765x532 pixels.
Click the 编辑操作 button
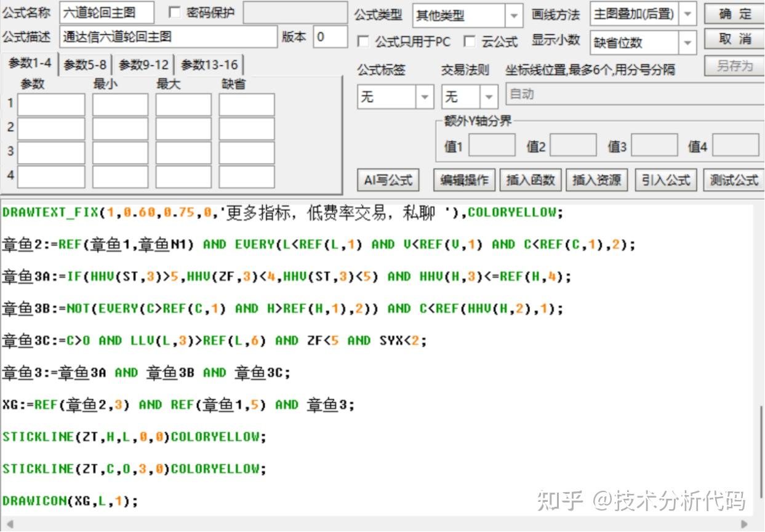[465, 180]
